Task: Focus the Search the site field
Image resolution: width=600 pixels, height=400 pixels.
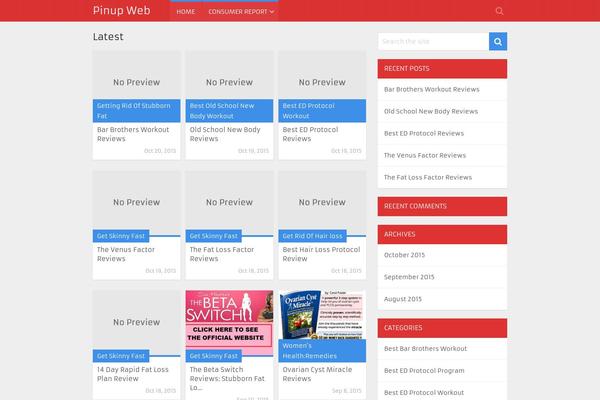Action: (x=433, y=41)
